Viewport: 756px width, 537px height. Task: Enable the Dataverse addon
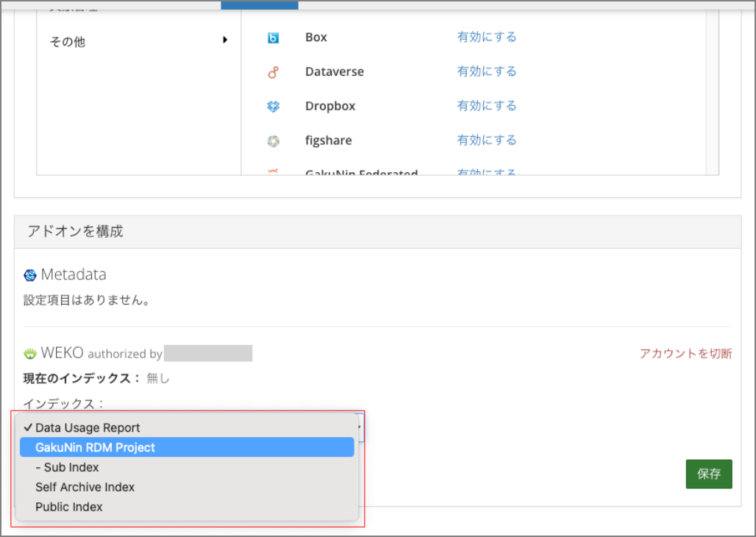point(486,71)
